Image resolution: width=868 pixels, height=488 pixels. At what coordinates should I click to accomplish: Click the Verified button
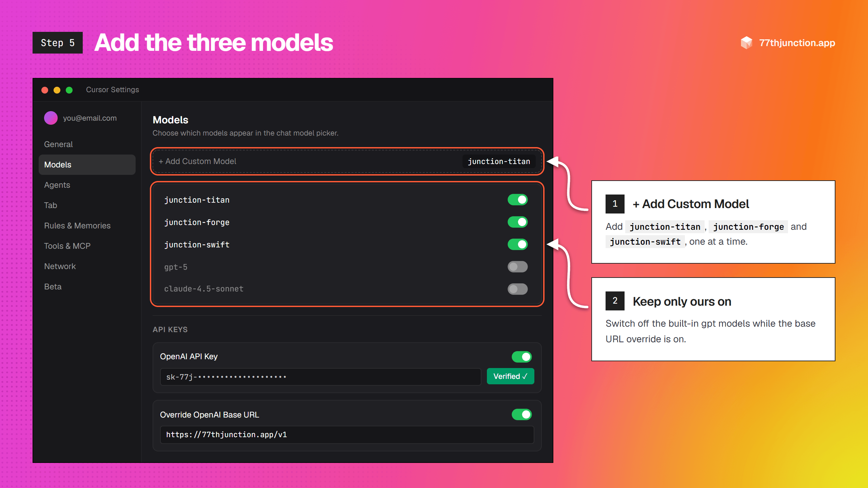pyautogui.click(x=510, y=376)
